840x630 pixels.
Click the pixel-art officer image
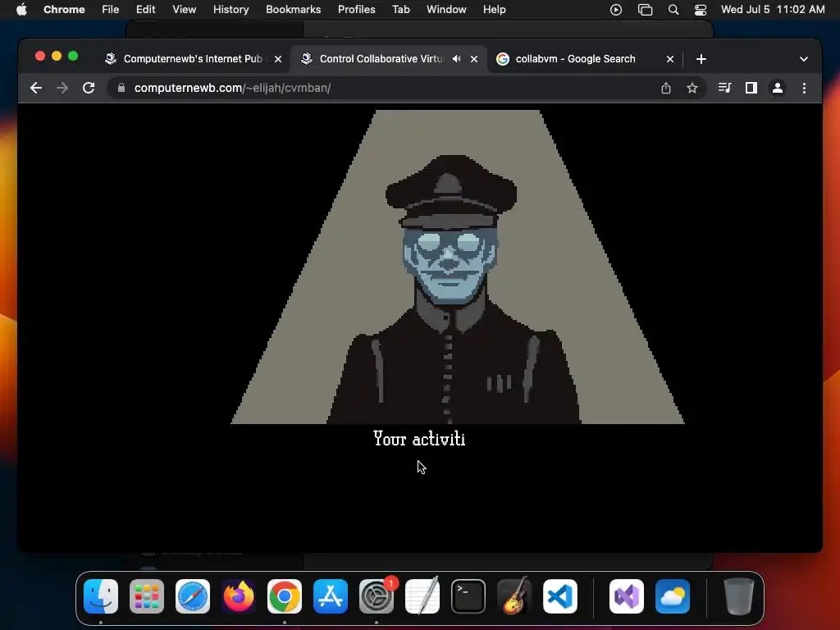coord(458,267)
